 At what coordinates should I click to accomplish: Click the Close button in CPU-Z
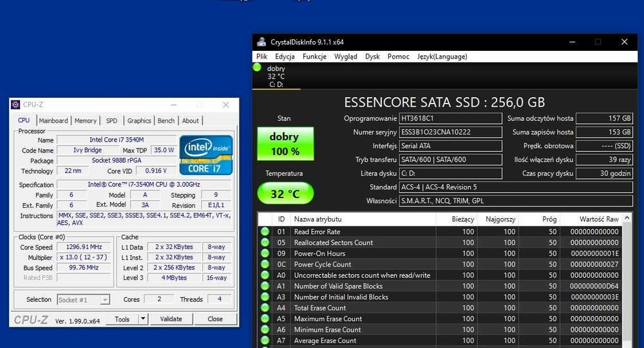pyautogui.click(x=215, y=319)
